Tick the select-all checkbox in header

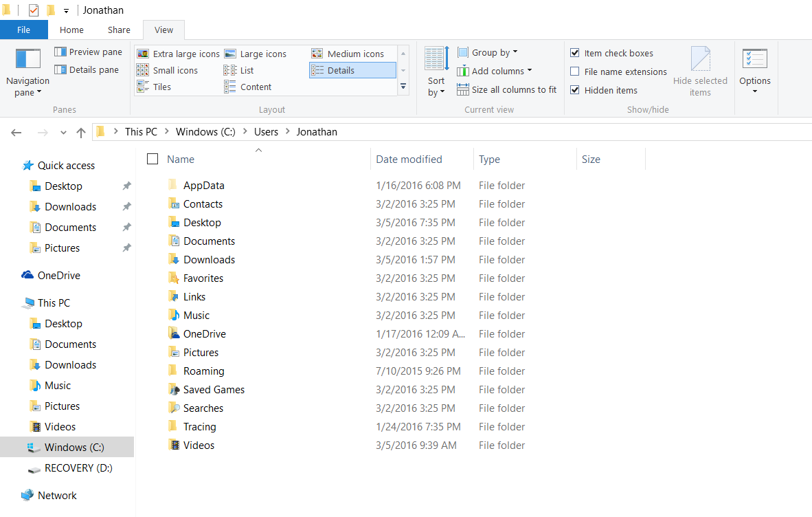tap(153, 159)
